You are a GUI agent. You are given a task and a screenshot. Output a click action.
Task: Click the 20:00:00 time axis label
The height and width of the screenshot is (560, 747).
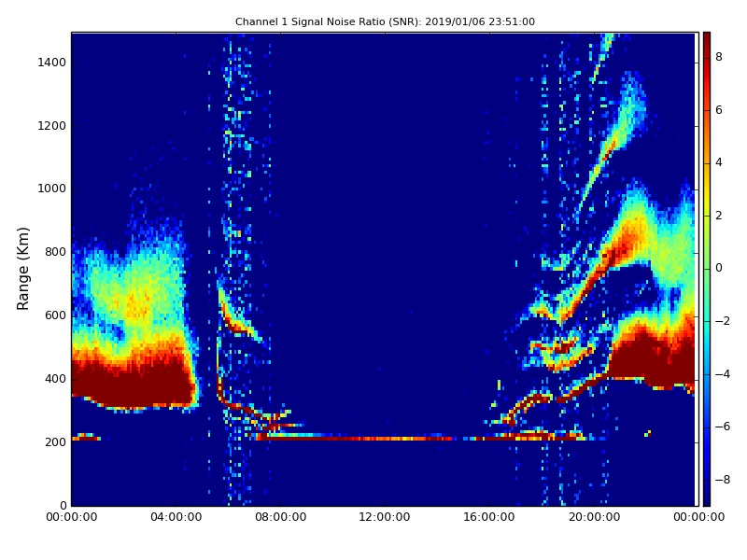(594, 517)
